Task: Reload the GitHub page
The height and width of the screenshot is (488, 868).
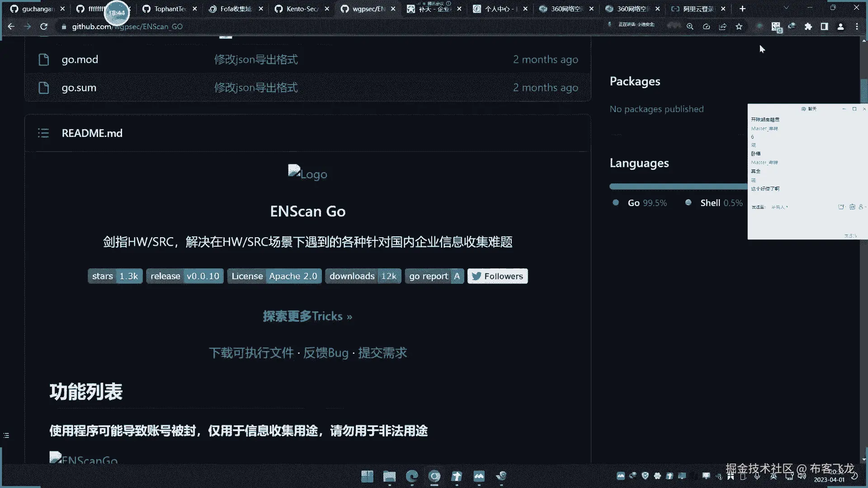Action: (44, 27)
